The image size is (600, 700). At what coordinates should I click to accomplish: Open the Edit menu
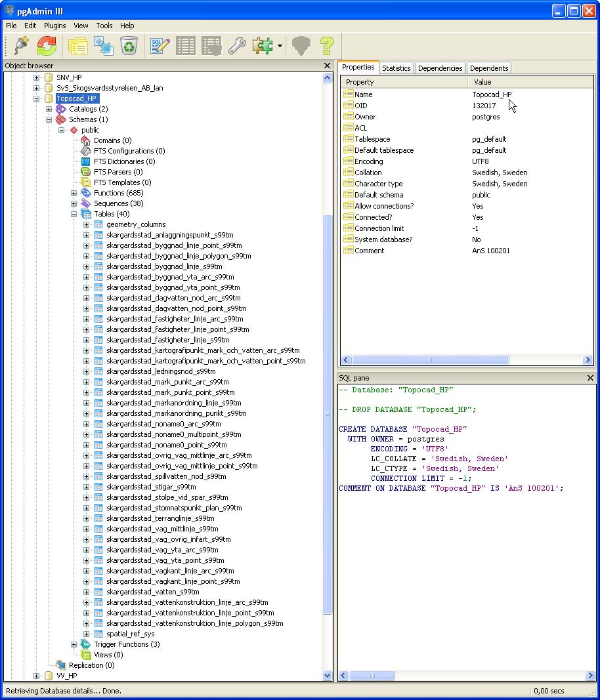(30, 26)
